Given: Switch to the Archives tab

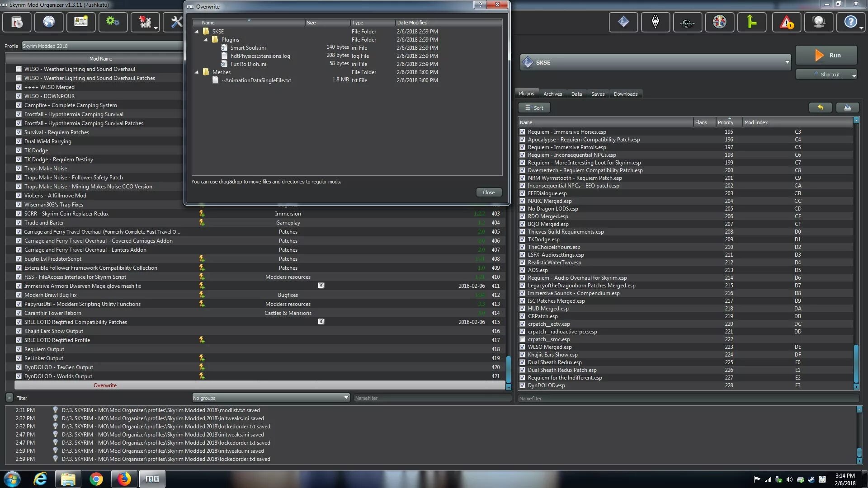Looking at the screenshot, I should [552, 94].
